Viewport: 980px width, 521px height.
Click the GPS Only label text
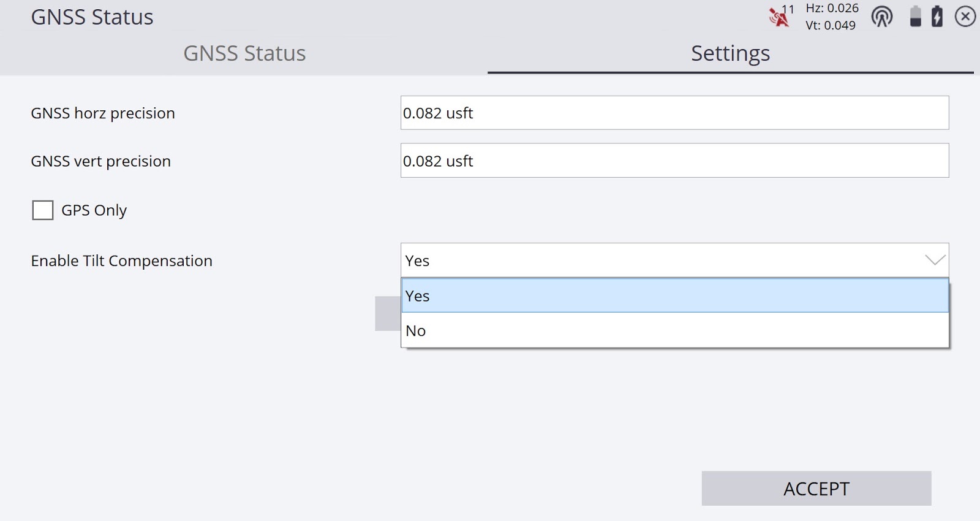point(94,210)
